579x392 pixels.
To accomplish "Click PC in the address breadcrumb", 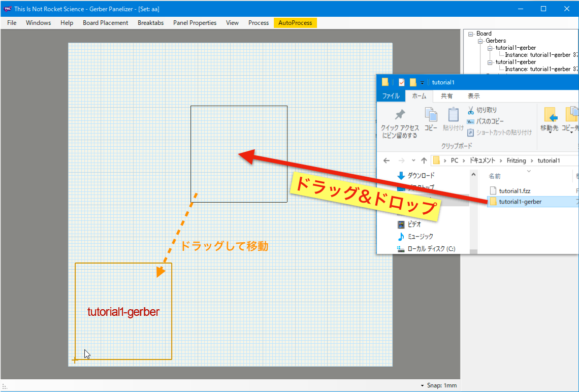I will click(x=455, y=160).
